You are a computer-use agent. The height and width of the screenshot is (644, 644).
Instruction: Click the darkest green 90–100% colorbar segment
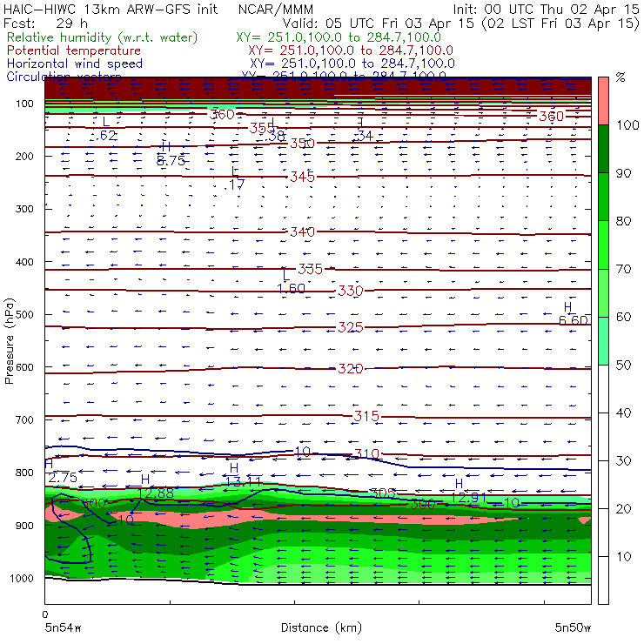(x=603, y=149)
